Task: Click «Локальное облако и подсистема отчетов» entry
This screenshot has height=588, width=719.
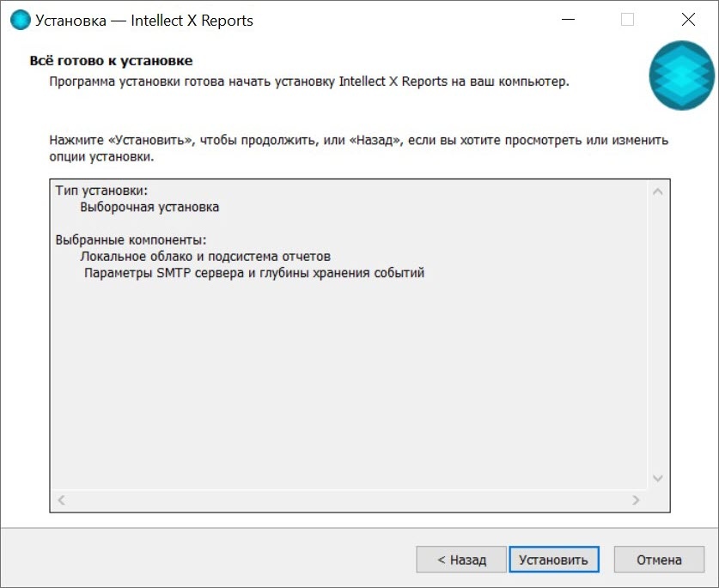Action: 205,257
